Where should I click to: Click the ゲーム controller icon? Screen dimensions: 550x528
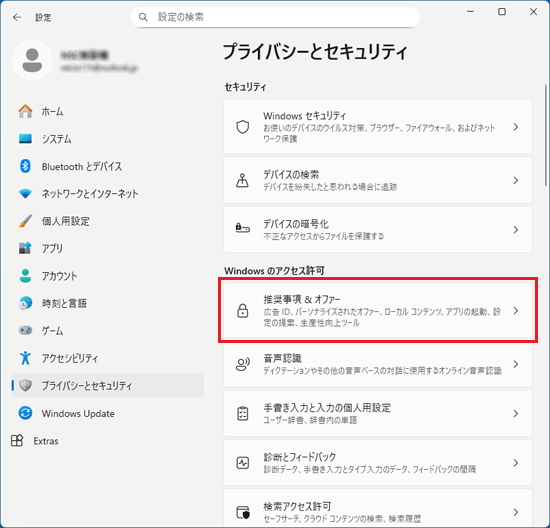(25, 330)
